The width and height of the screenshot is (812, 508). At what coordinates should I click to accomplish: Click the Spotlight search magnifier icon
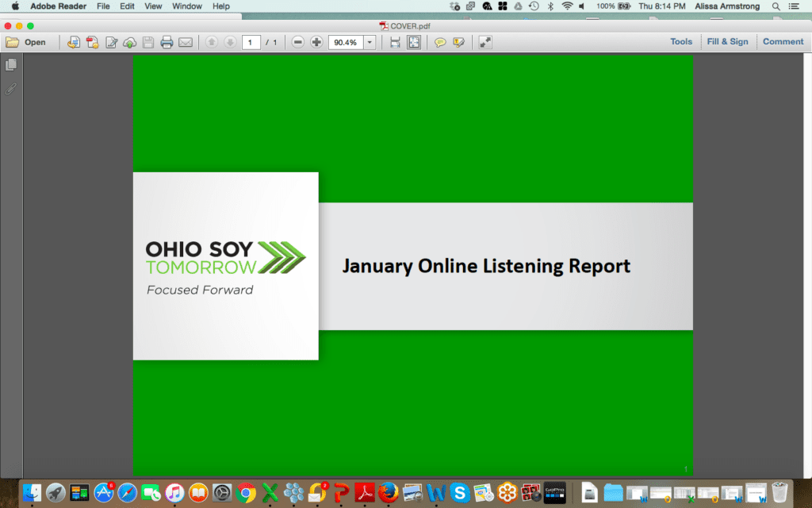776,6
